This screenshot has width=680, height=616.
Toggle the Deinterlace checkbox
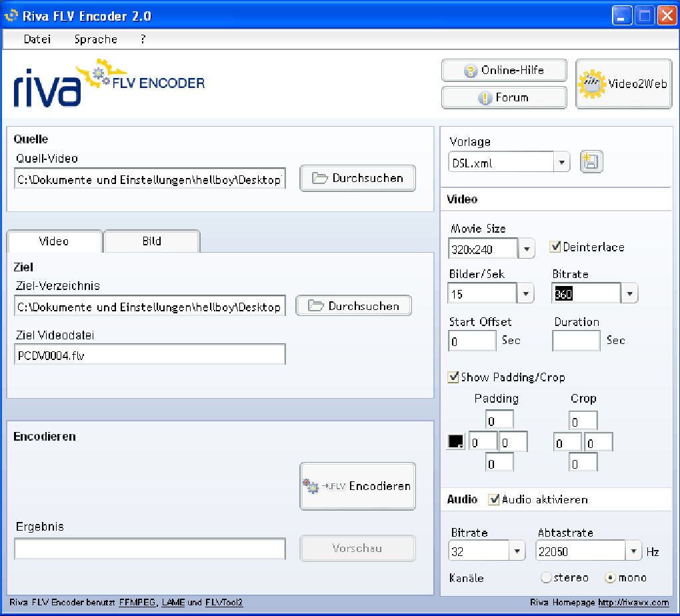[x=555, y=247]
